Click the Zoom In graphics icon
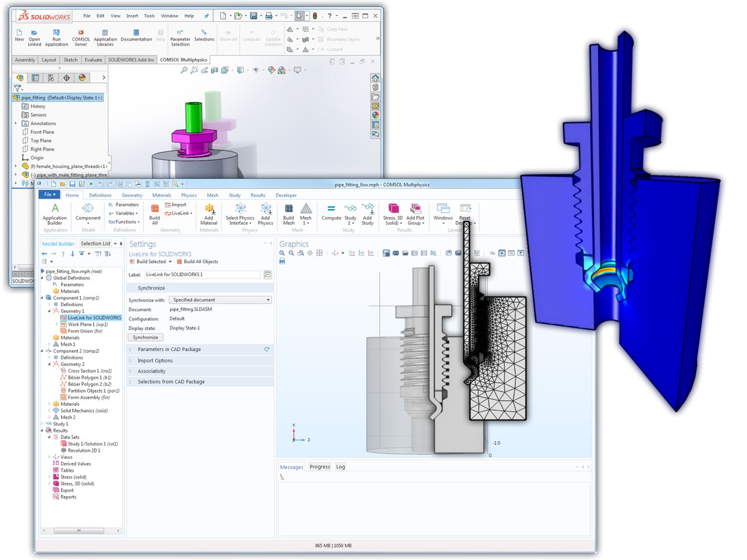 [282, 253]
